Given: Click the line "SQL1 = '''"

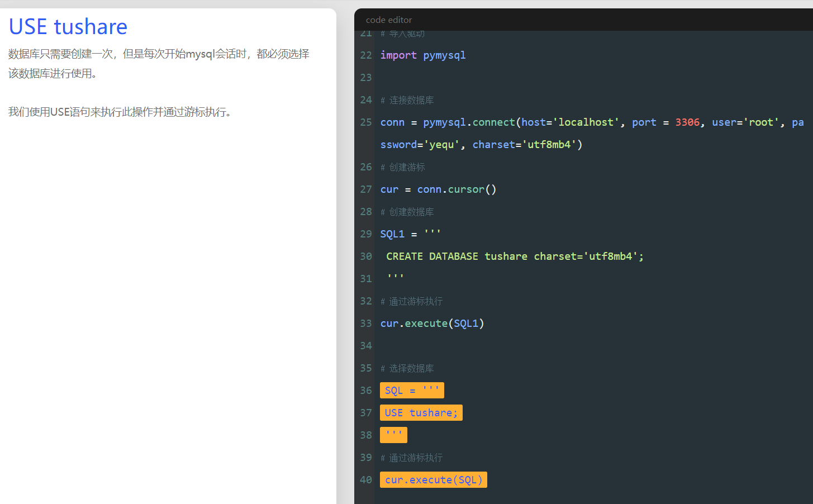Looking at the screenshot, I should point(411,234).
